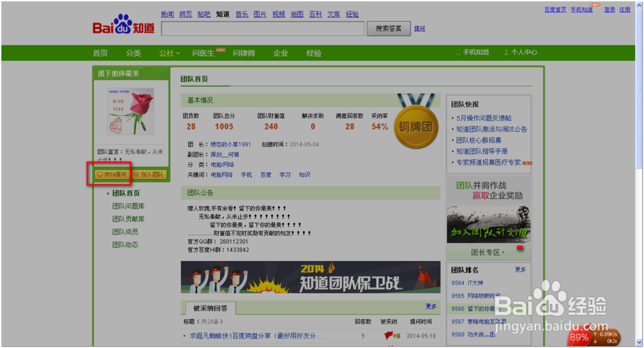The image size is (644, 348).
Task: Open the 地图 search tab
Action: pos(297,14)
